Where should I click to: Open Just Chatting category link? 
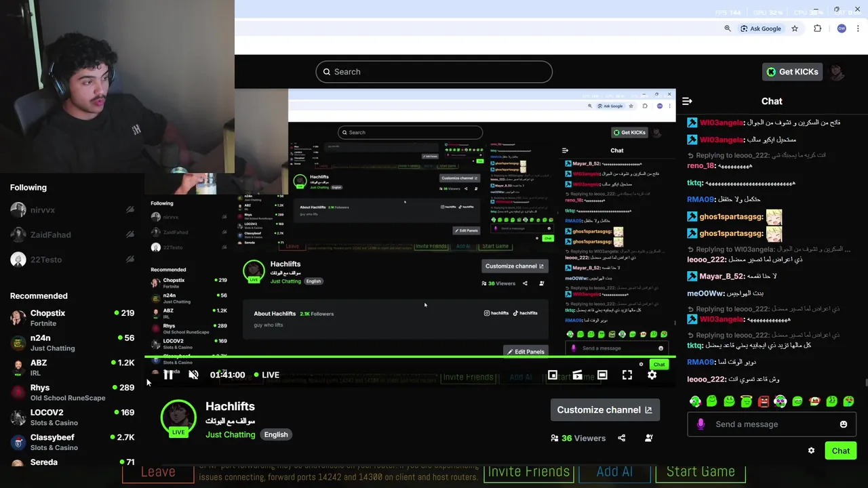tap(231, 434)
